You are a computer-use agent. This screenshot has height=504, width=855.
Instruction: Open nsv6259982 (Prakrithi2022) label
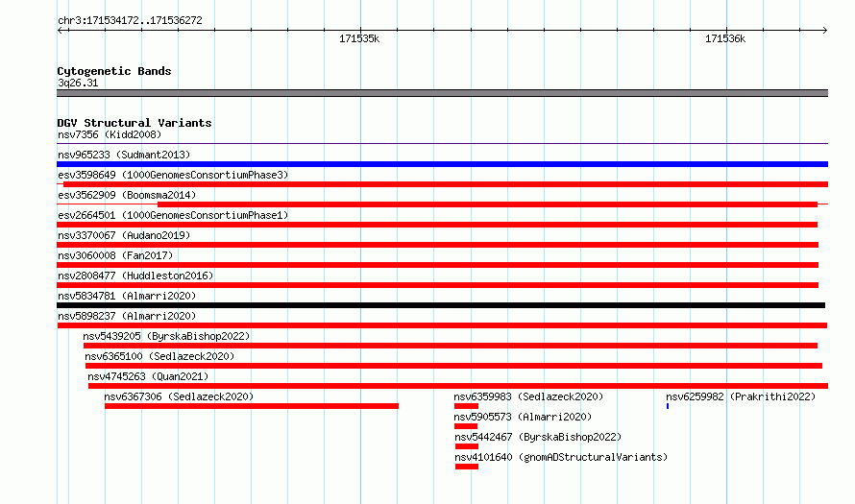point(741,396)
